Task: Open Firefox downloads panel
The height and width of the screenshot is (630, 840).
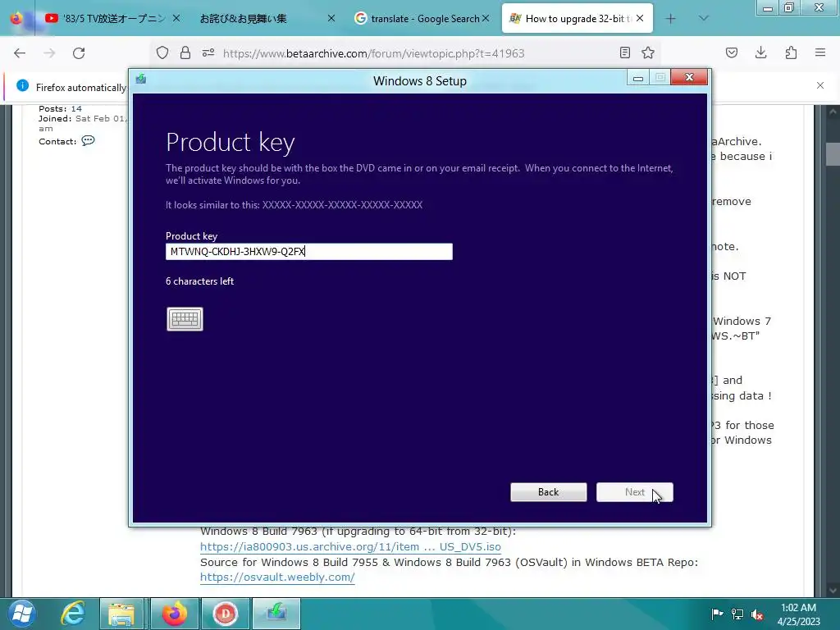Action: pyautogui.click(x=761, y=52)
